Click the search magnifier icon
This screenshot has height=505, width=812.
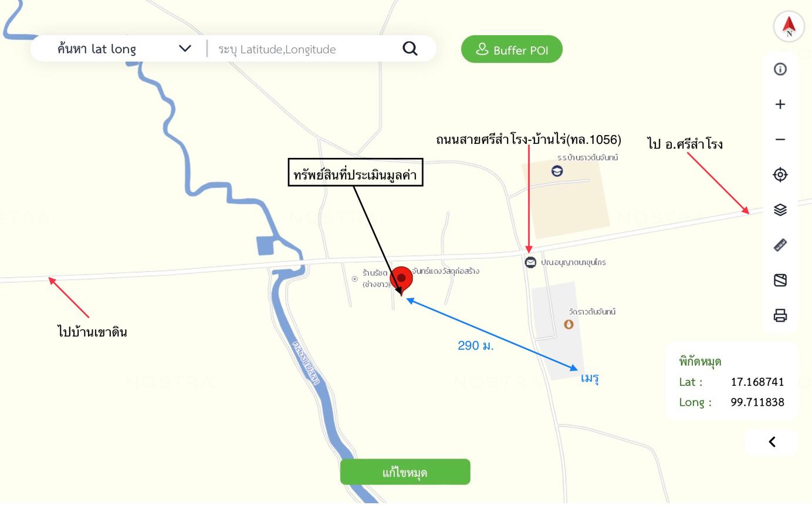pos(410,49)
